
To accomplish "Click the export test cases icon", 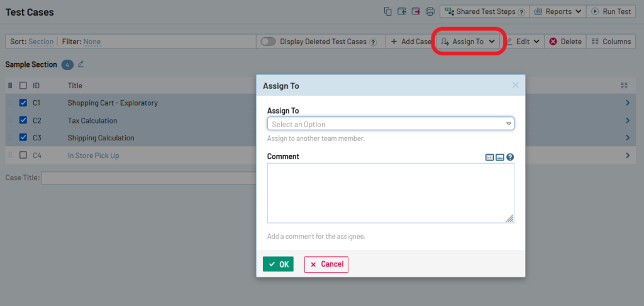I will pyautogui.click(x=416, y=11).
